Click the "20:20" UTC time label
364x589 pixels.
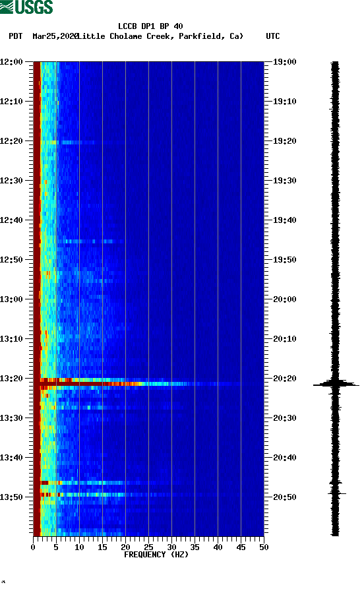coord(284,379)
